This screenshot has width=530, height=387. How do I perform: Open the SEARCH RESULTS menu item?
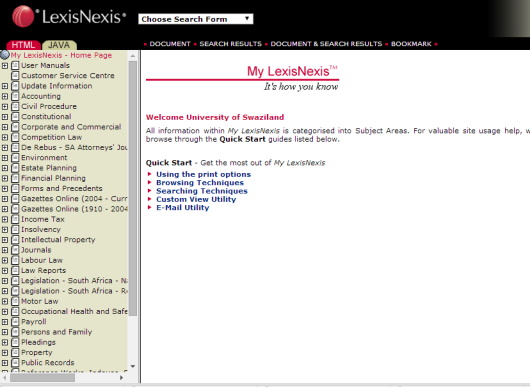tap(230, 44)
